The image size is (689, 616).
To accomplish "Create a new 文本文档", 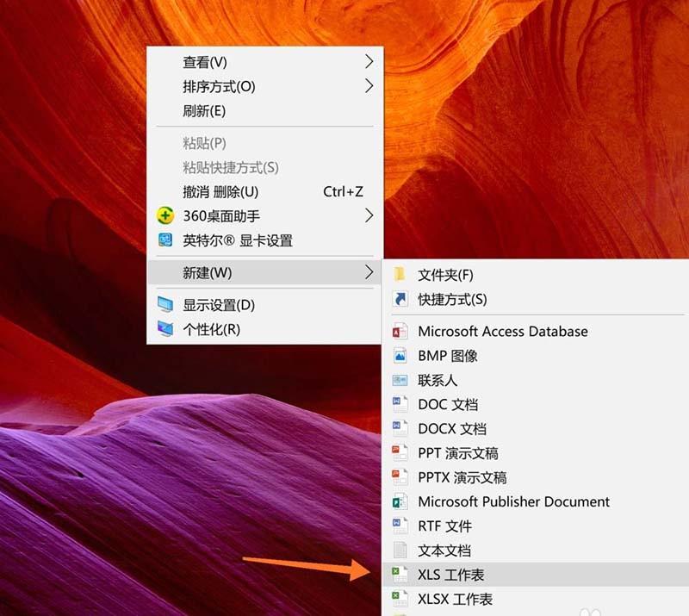I will pos(448,550).
